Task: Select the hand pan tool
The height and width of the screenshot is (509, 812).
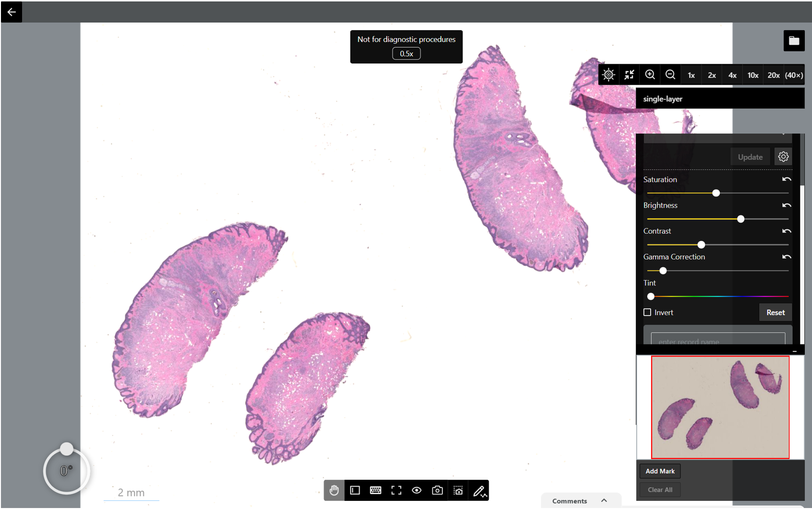Action: (334, 490)
